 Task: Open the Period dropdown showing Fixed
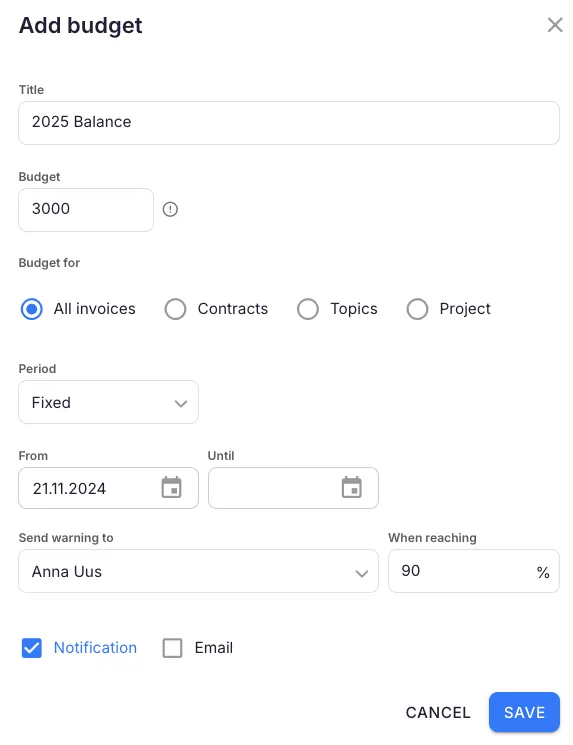(x=108, y=402)
